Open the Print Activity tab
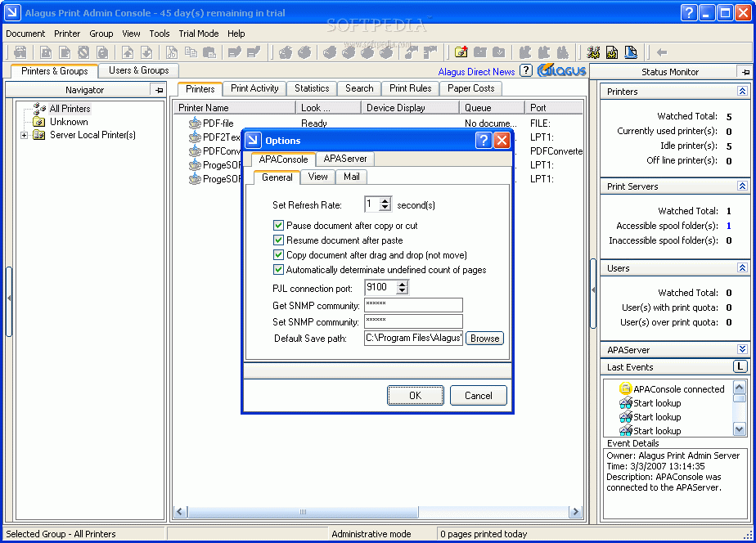This screenshot has width=756, height=543. [x=254, y=88]
